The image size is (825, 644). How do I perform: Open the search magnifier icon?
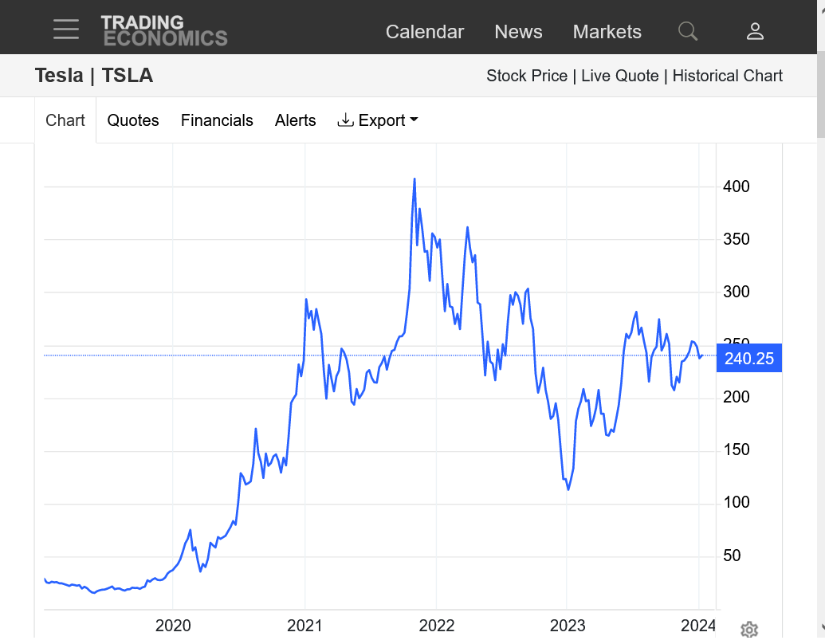[688, 31]
